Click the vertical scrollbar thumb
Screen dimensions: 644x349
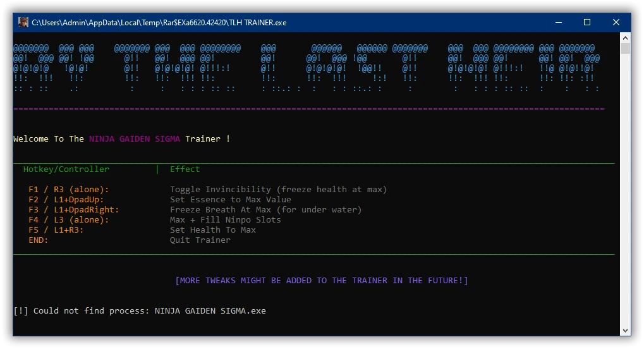click(625, 49)
